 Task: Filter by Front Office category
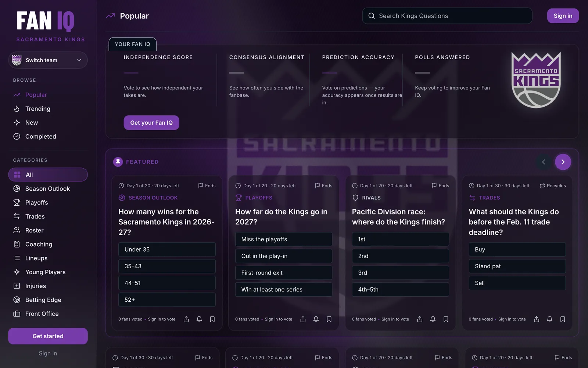pyautogui.click(x=48, y=314)
